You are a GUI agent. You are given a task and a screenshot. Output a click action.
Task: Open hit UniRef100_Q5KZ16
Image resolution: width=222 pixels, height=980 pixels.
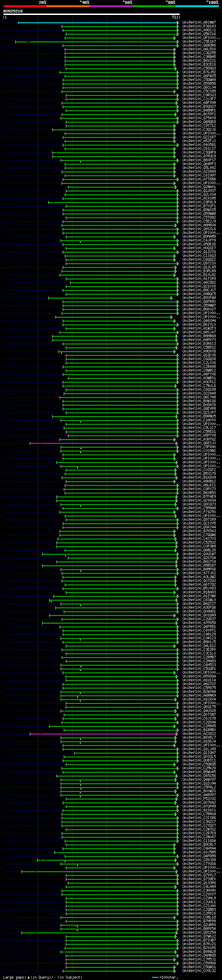click(x=199, y=34)
